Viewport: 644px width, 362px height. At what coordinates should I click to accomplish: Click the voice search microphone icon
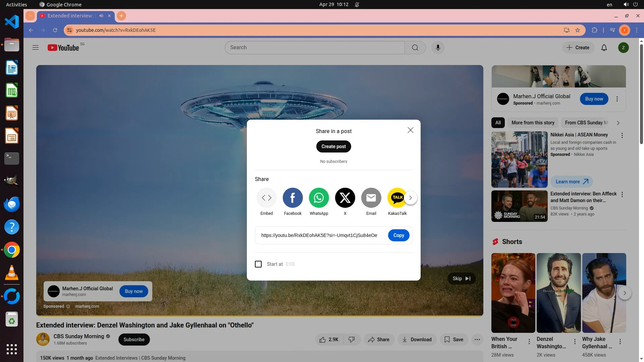click(x=438, y=48)
